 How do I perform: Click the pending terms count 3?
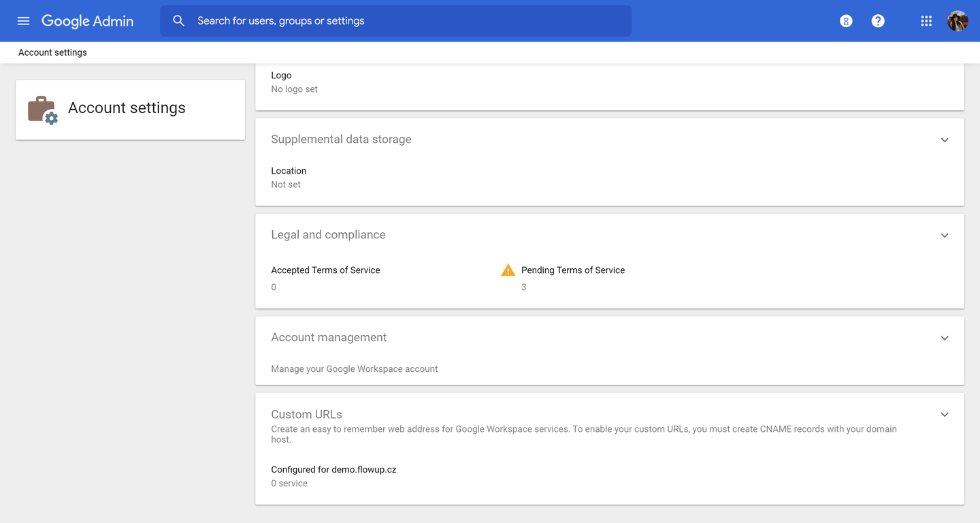coord(524,287)
